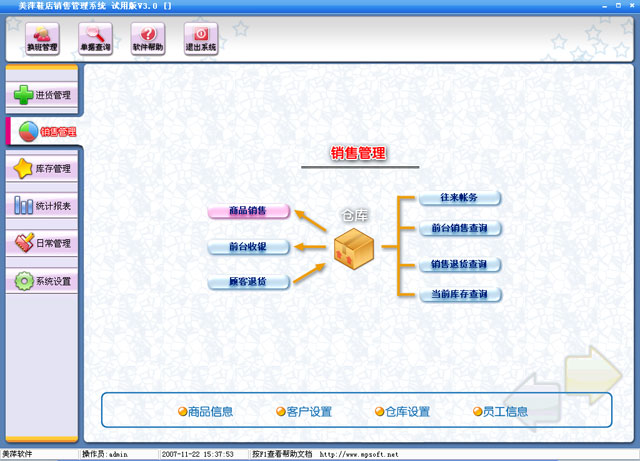Click the 商品销售 product sales button

coord(249,211)
